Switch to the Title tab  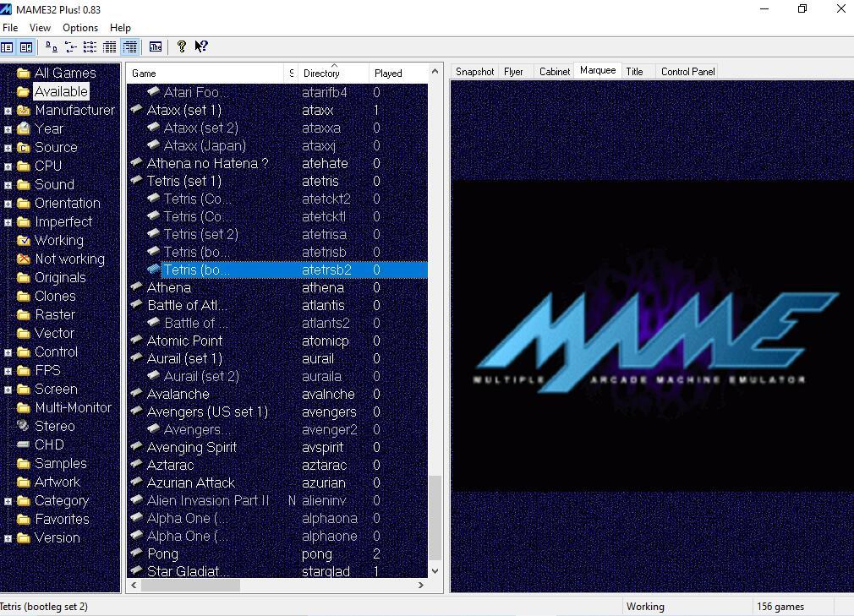(x=634, y=72)
